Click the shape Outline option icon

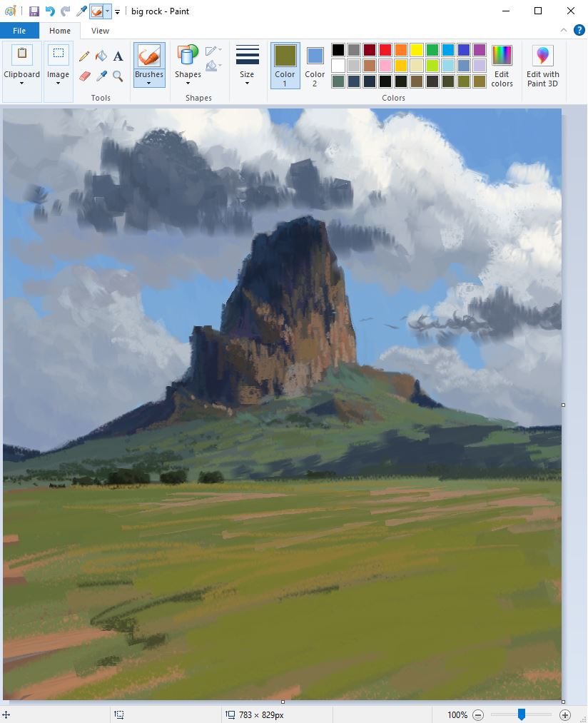pyautogui.click(x=212, y=51)
